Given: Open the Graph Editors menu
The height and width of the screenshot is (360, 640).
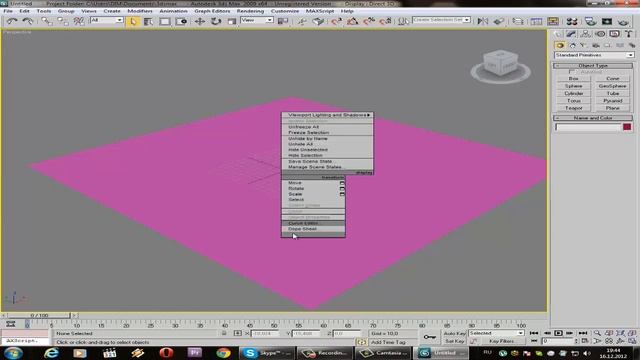Looking at the screenshot, I should [x=212, y=11].
